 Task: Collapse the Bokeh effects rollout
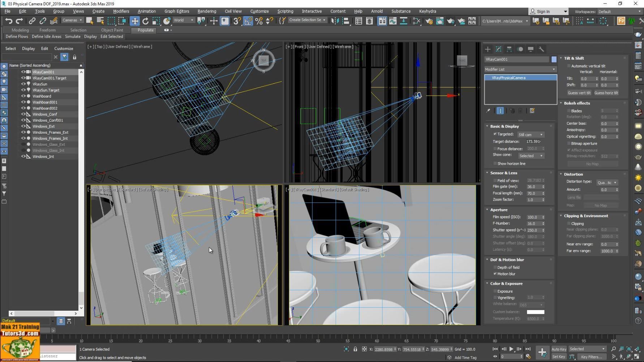coord(561,103)
